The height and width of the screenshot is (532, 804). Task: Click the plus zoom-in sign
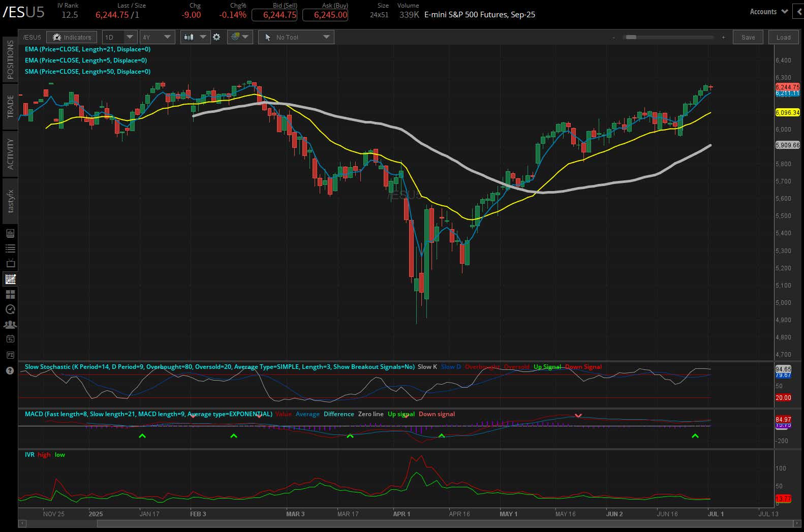[723, 37]
